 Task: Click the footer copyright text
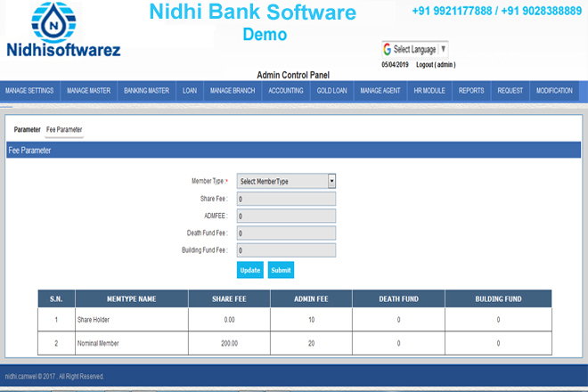click(x=54, y=376)
